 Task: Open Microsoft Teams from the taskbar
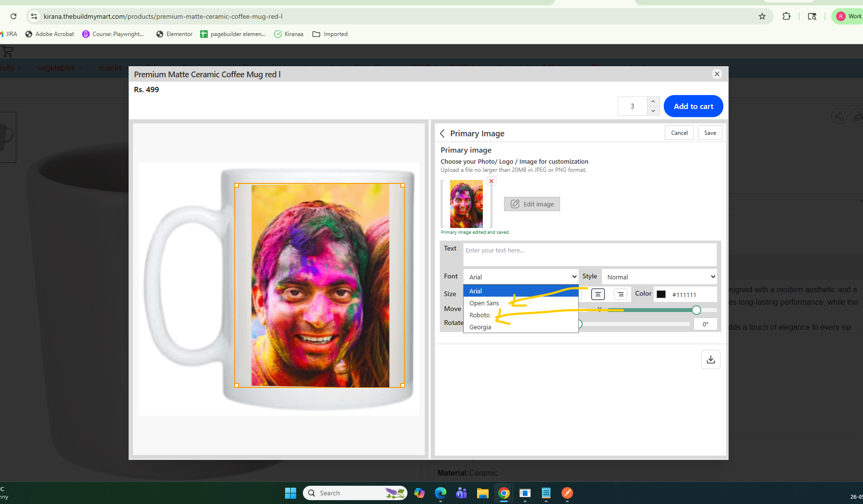[x=462, y=493]
